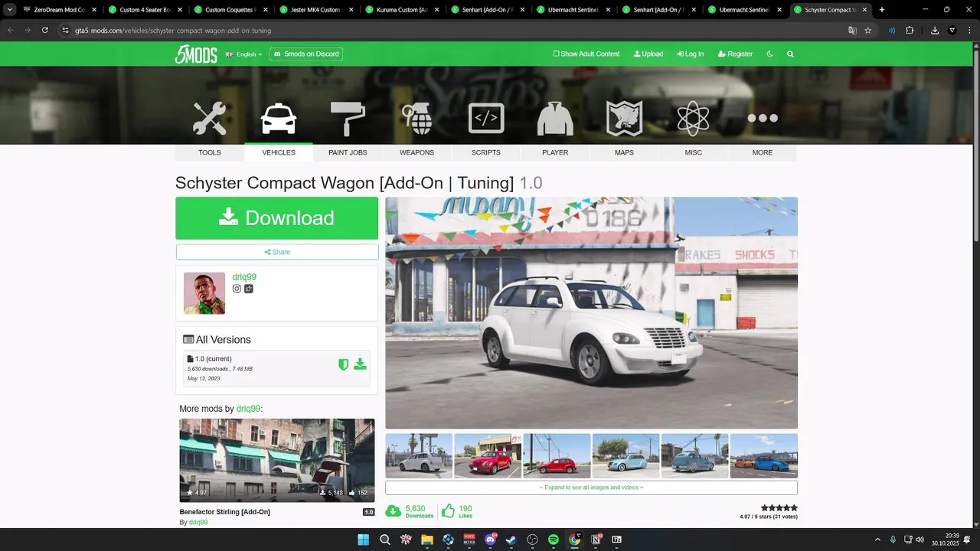This screenshot has width=980, height=551.
Task: Select the SCRIPTS menu tab
Action: coord(486,152)
